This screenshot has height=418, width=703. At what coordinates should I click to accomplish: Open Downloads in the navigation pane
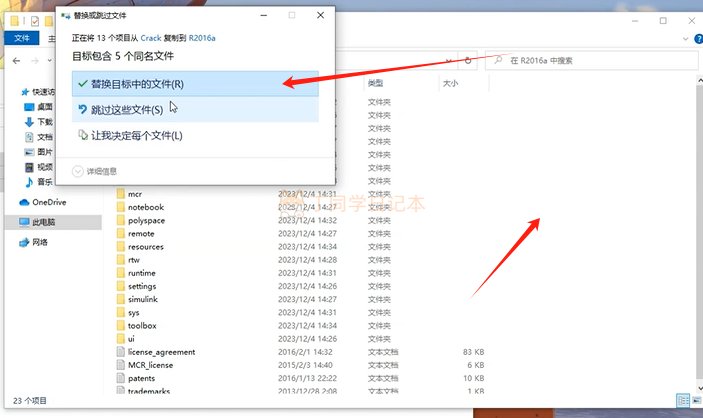pyautogui.click(x=45, y=122)
